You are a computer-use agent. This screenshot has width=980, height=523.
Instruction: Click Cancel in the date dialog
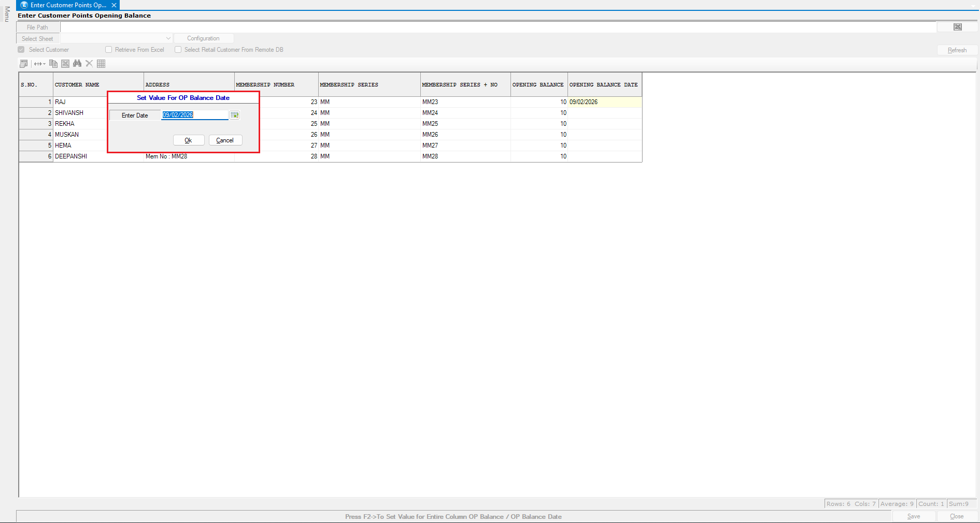click(225, 140)
